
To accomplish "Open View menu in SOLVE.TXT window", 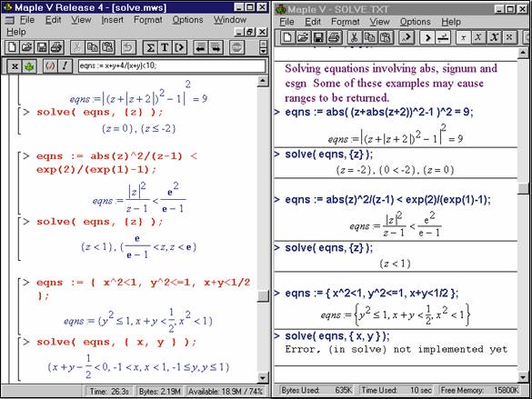I will 379,22.
